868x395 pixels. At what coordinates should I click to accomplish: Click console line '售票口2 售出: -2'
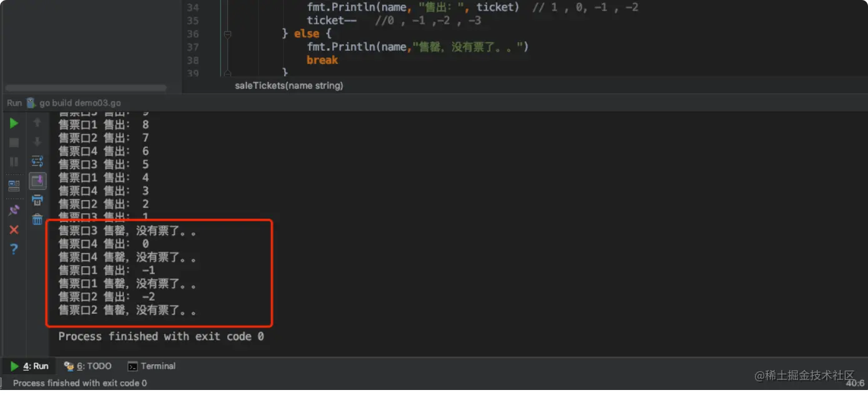pyautogui.click(x=107, y=296)
